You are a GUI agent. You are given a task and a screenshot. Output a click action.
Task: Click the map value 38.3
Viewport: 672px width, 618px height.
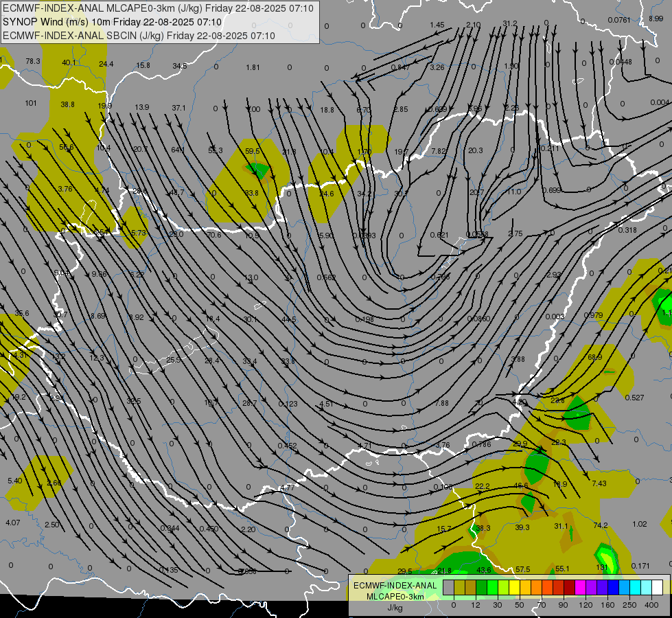[x=483, y=528]
